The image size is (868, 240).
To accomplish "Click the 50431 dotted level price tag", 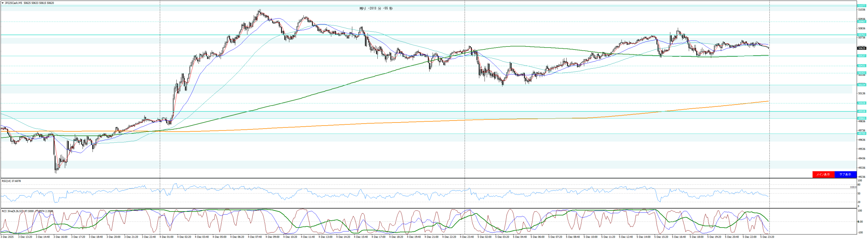I will tap(861, 66).
